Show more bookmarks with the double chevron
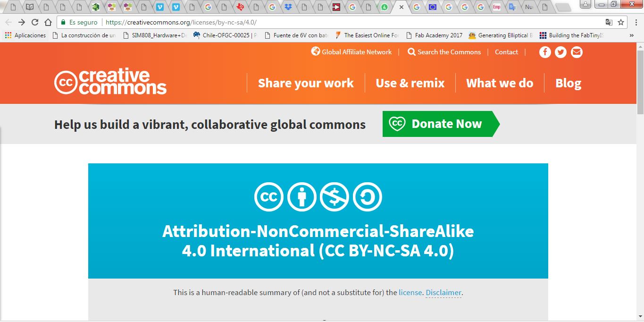 tap(632, 35)
